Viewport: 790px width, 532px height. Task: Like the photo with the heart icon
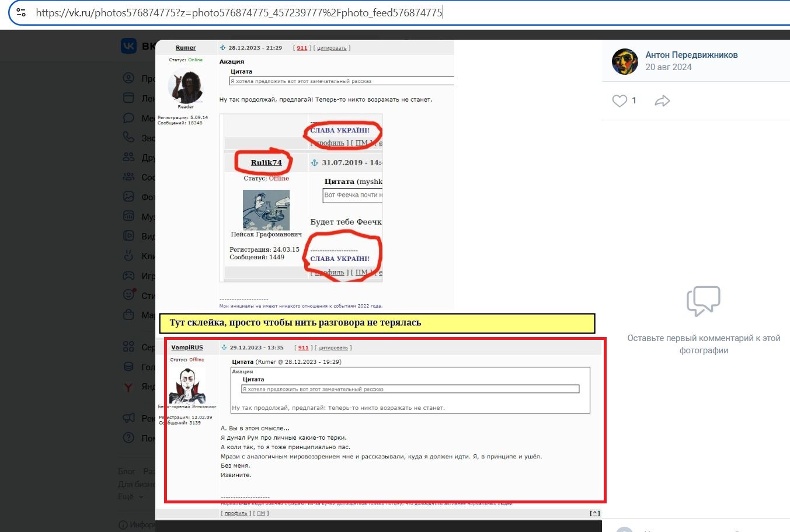click(x=620, y=101)
